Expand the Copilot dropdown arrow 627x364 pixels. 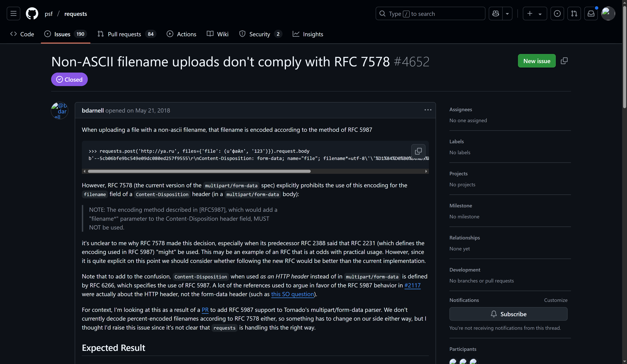pyautogui.click(x=507, y=14)
